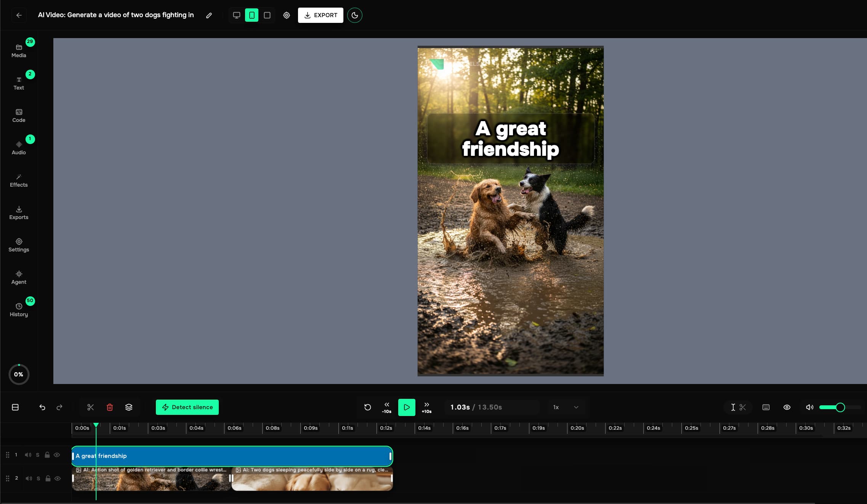The image size is (867, 504).
Task: Click the EXPORT button
Action: pyautogui.click(x=321, y=15)
